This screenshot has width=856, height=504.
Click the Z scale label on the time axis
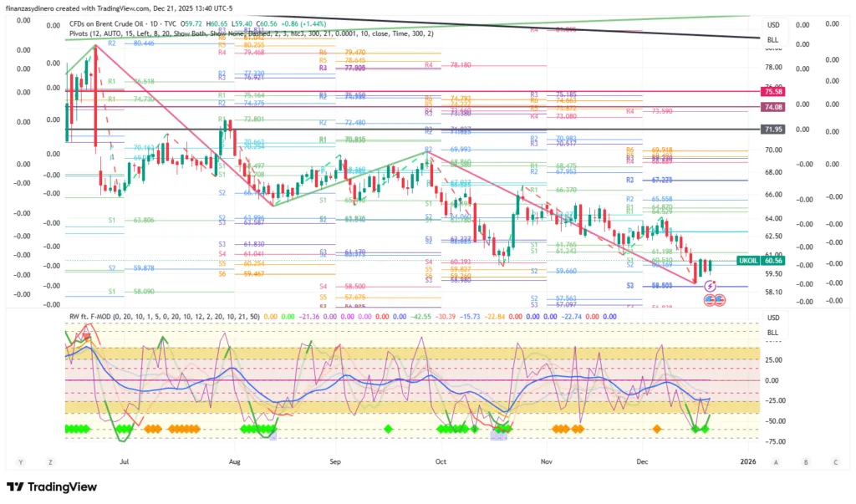(x=51, y=461)
